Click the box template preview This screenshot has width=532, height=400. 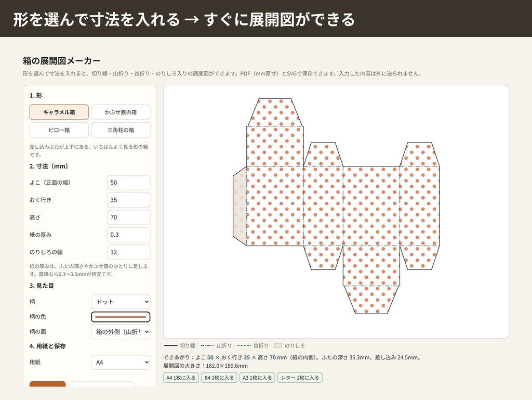click(x=336, y=212)
